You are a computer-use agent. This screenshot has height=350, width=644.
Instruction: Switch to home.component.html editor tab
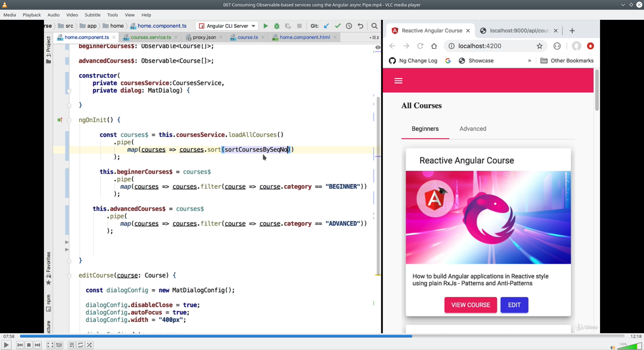305,37
